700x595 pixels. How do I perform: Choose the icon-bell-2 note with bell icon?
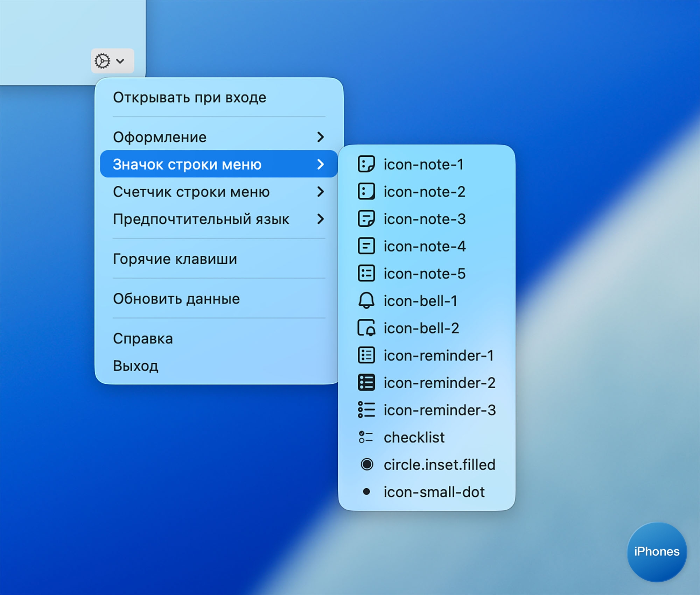pyautogui.click(x=421, y=328)
